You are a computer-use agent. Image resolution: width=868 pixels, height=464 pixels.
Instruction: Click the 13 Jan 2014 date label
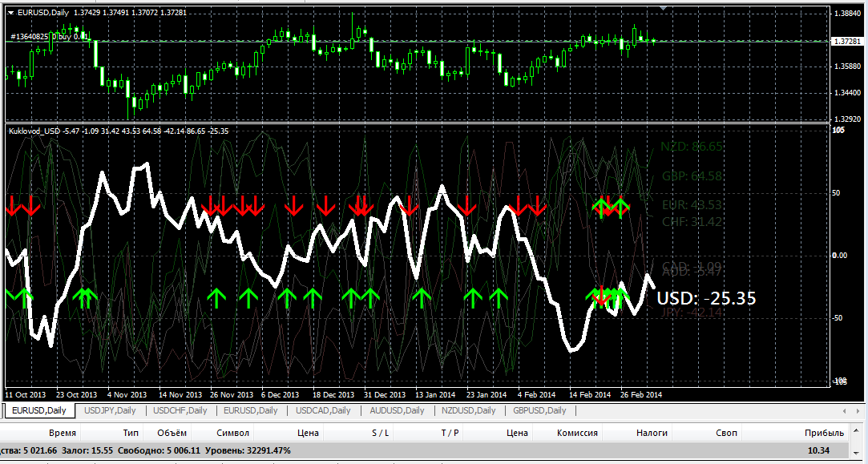click(x=435, y=395)
